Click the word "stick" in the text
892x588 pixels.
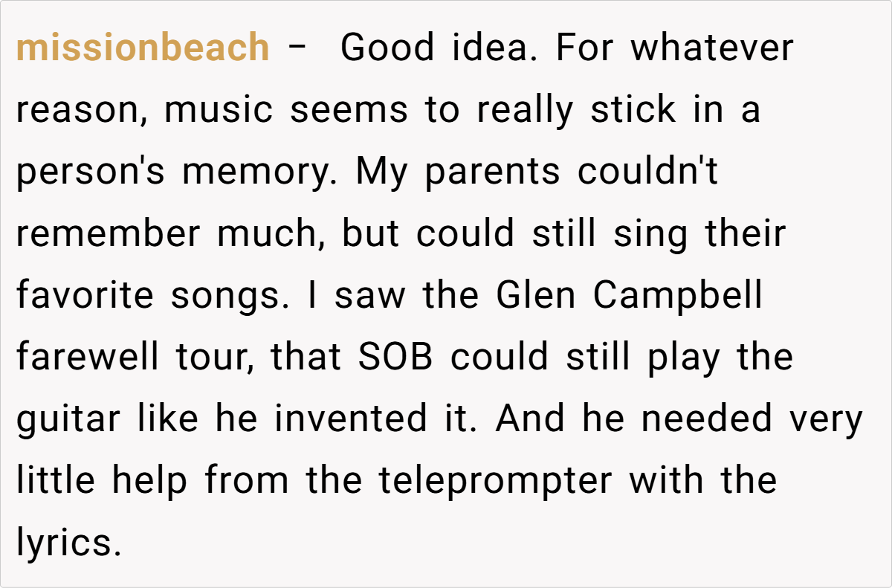(633, 111)
